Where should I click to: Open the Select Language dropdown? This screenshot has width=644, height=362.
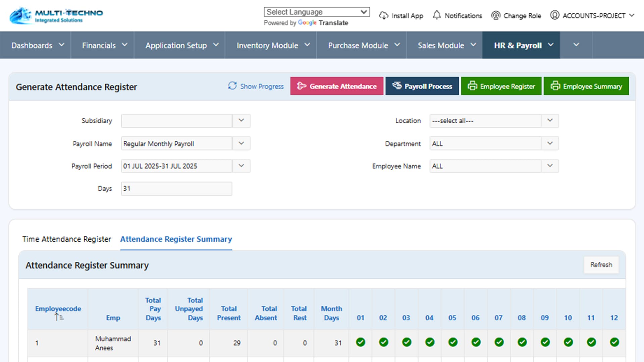(x=317, y=12)
